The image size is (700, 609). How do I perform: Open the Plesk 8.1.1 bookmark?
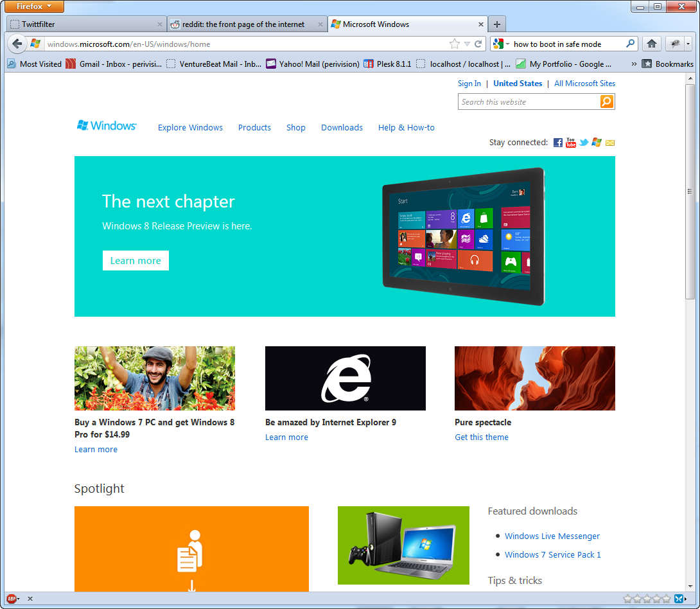(387, 64)
